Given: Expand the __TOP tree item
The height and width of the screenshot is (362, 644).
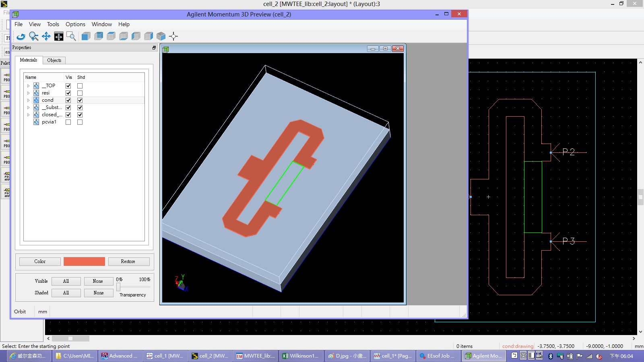Looking at the screenshot, I should [28, 86].
